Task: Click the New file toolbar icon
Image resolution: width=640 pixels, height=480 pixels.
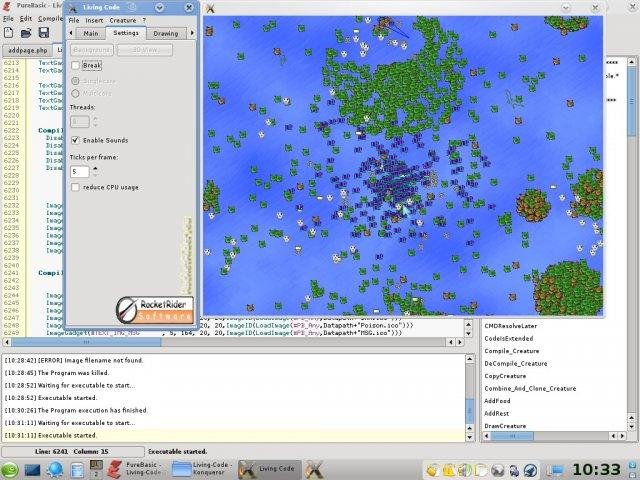Action: point(9,33)
